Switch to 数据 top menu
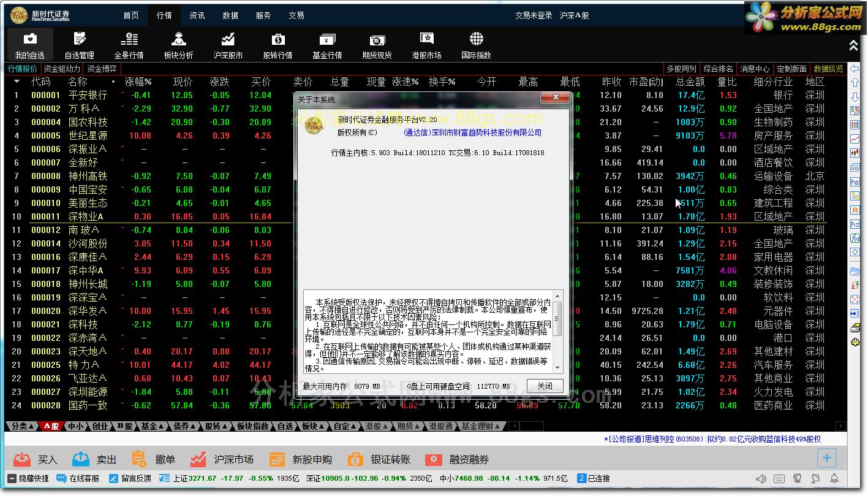This screenshot has height=496, width=868. click(x=230, y=15)
